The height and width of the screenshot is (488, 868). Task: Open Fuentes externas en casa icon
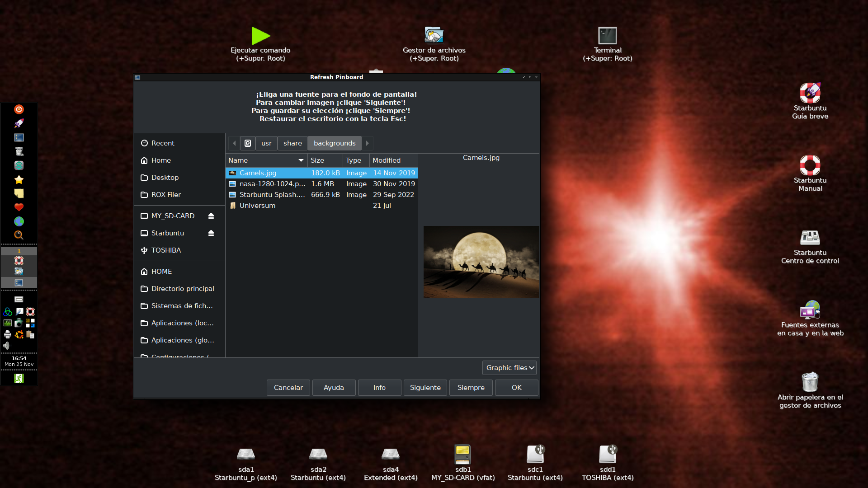pyautogui.click(x=810, y=310)
